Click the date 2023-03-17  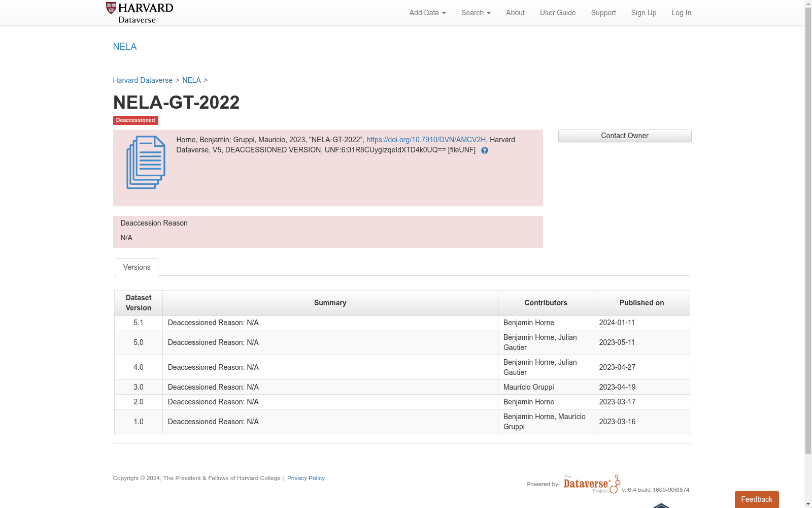coord(617,402)
